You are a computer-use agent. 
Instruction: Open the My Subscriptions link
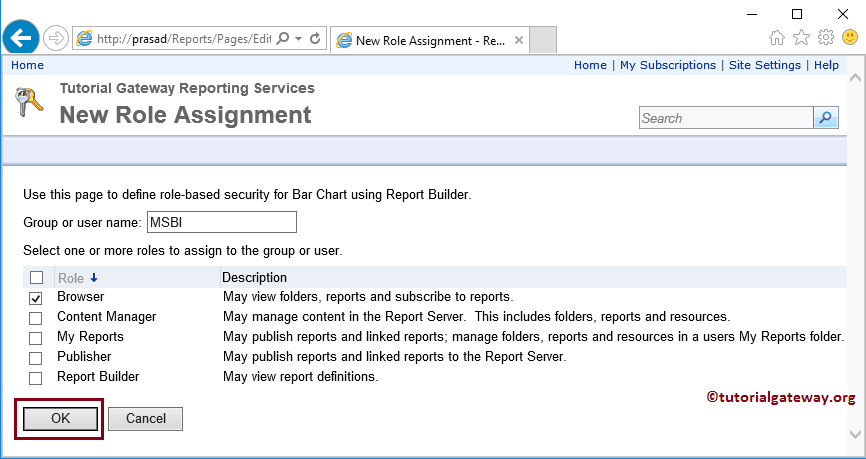pos(668,65)
